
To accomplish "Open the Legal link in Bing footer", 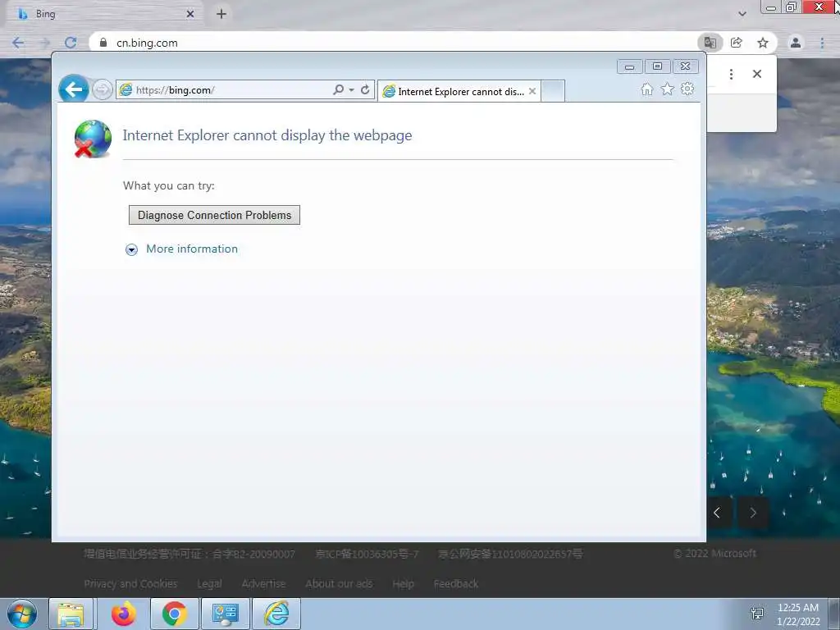I will tap(209, 583).
